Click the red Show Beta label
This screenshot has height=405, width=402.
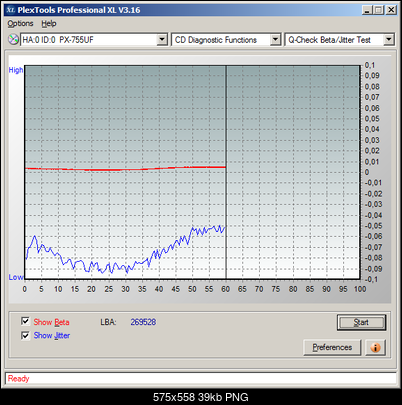[x=51, y=322]
